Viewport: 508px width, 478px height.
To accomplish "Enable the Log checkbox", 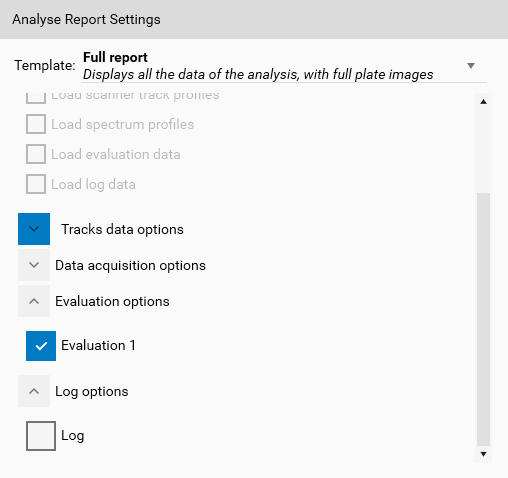I will (41, 436).
